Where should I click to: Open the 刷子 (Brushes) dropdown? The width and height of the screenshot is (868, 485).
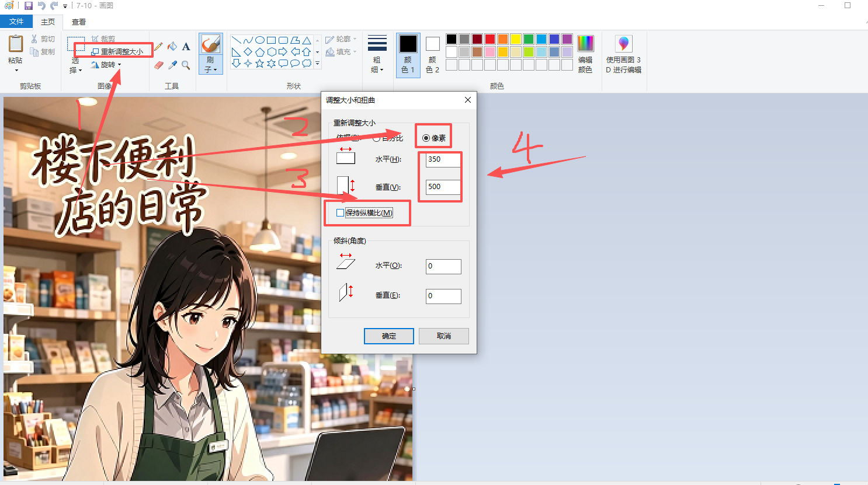click(210, 65)
